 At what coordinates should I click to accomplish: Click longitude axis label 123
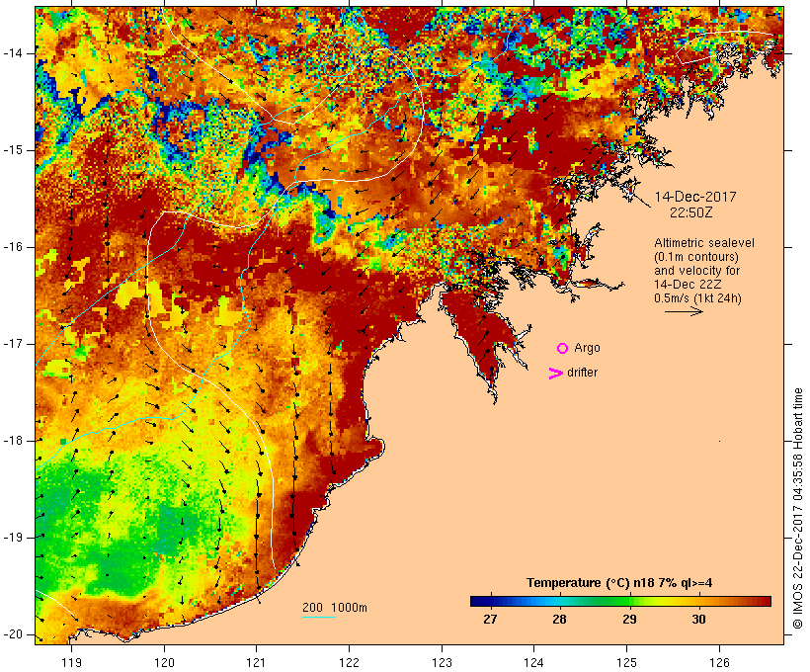click(442, 663)
